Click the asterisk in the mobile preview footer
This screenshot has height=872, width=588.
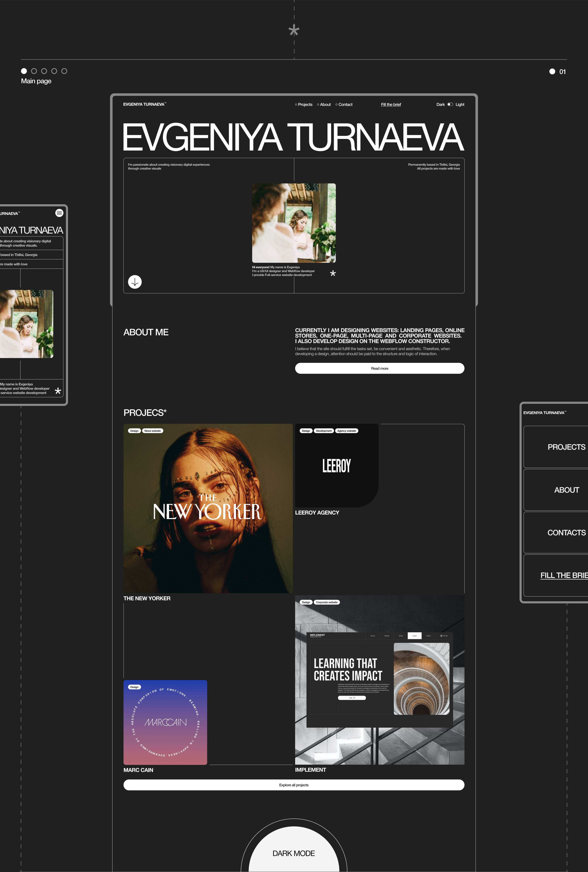click(x=58, y=391)
